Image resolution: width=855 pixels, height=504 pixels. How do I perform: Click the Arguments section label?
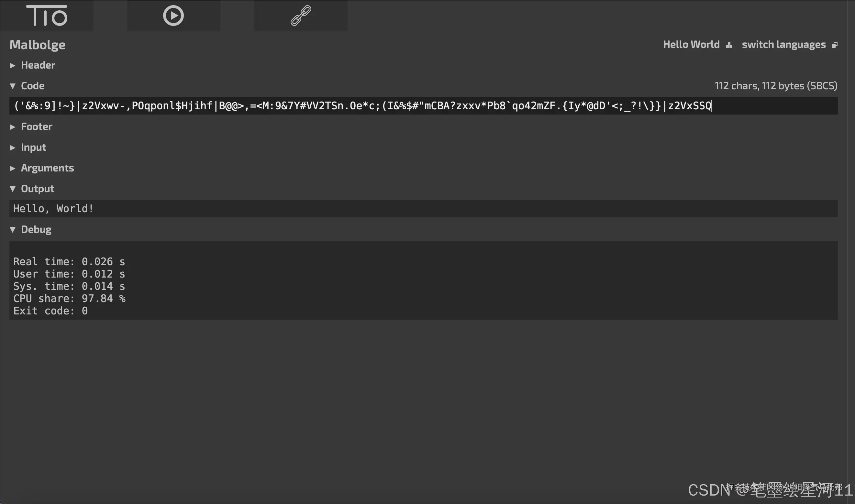47,168
